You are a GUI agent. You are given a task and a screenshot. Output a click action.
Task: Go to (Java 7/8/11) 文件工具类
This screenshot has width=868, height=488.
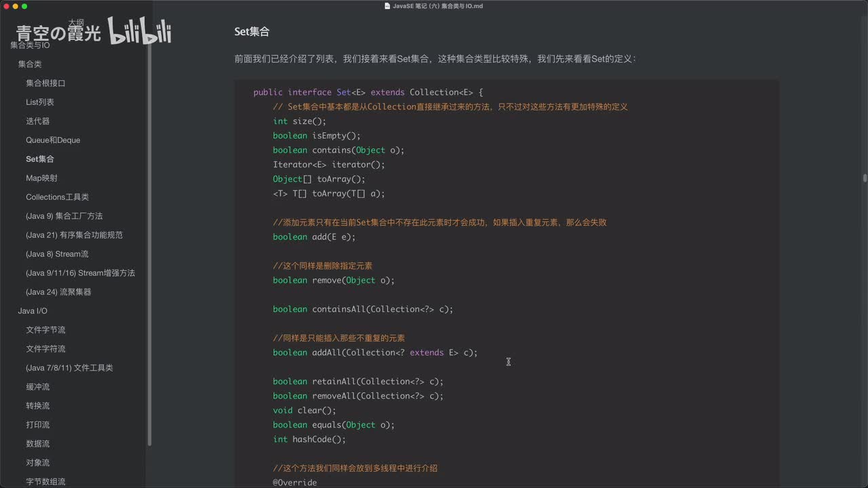coord(69,367)
